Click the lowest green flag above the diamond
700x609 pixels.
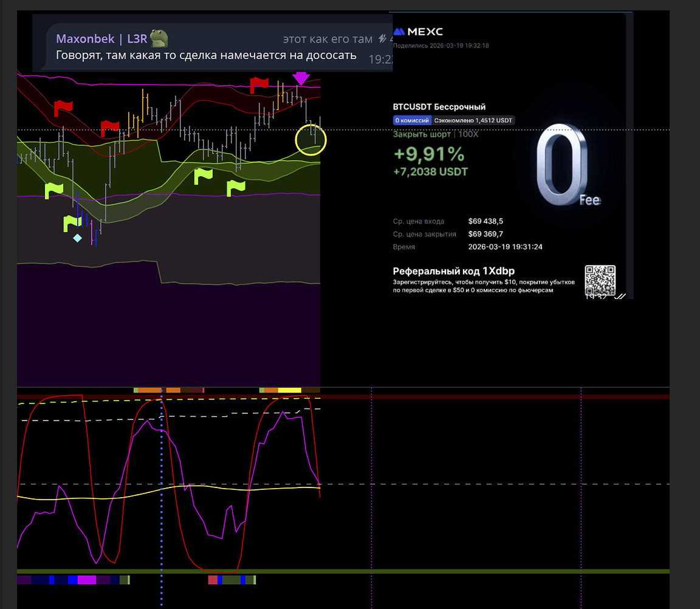coord(73,223)
